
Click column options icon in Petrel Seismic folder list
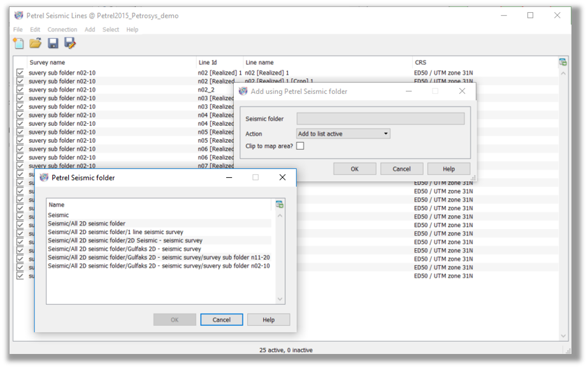click(x=279, y=204)
